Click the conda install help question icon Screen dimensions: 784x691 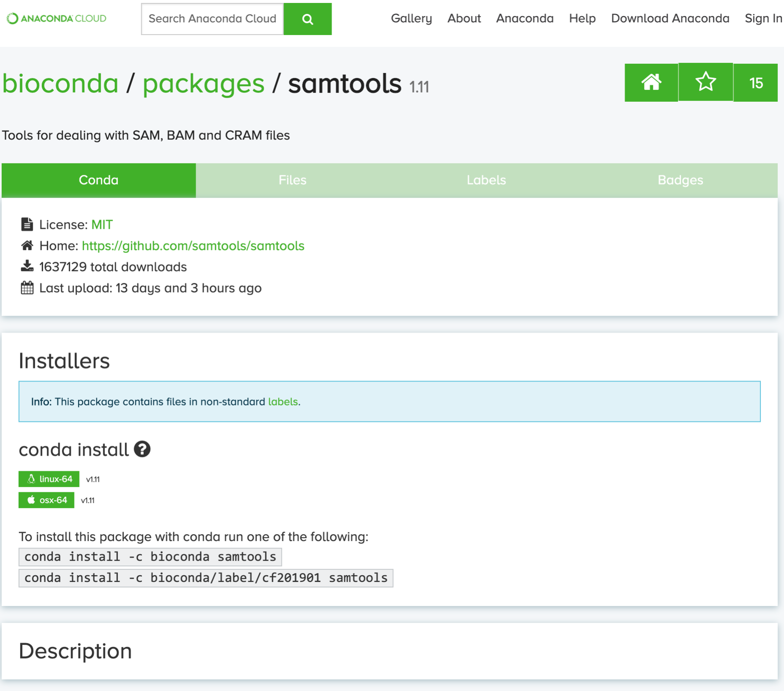click(x=142, y=449)
